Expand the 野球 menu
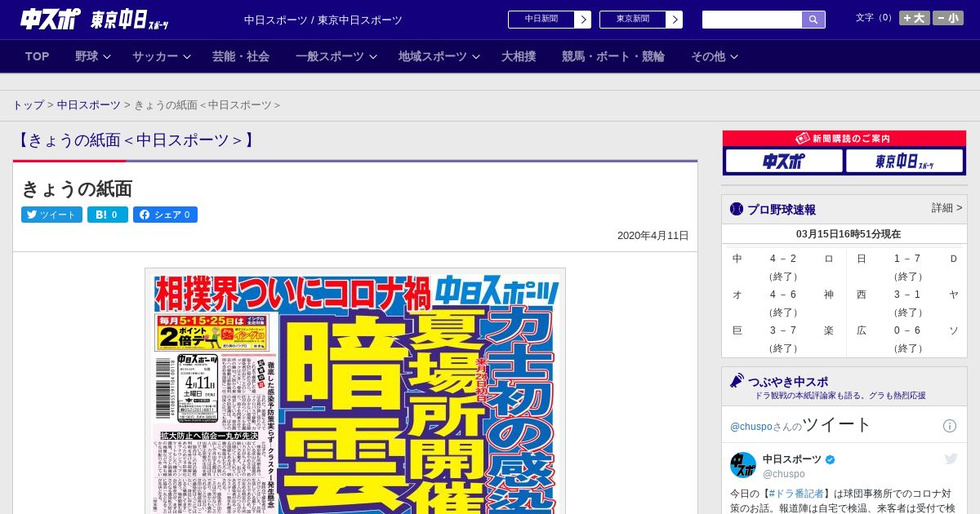980x514 pixels. pos(93,56)
